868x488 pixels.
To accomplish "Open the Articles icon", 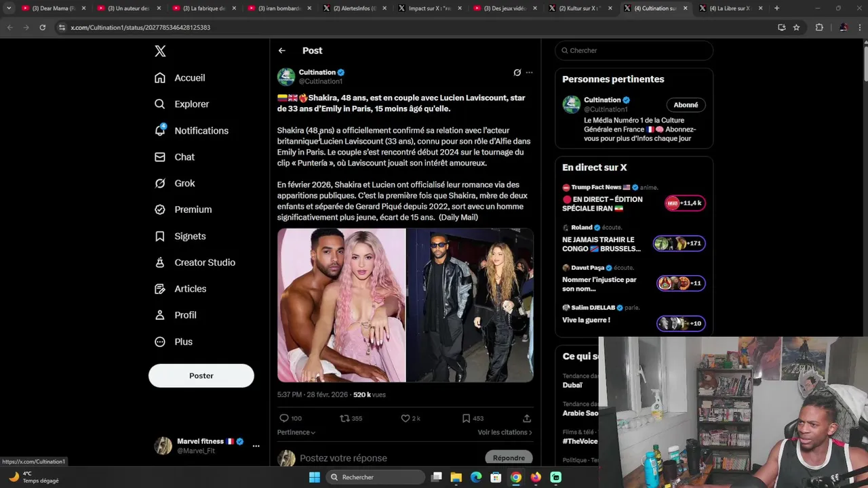I will (x=160, y=289).
